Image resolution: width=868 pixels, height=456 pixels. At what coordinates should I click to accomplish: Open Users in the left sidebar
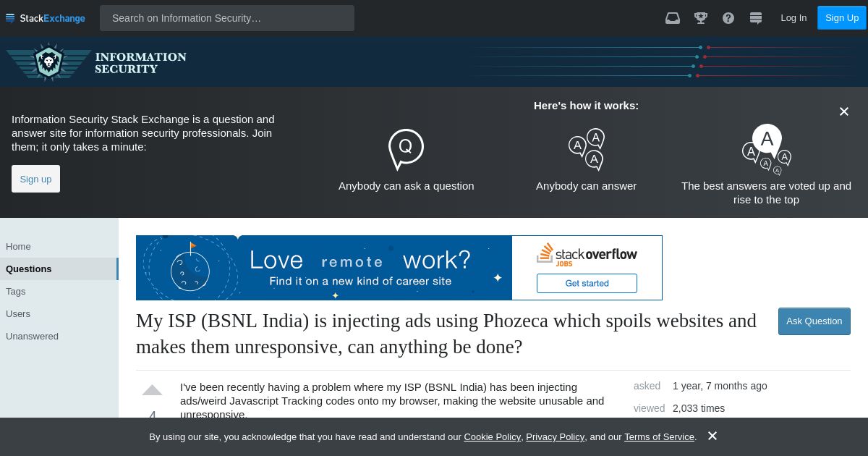(x=59, y=313)
